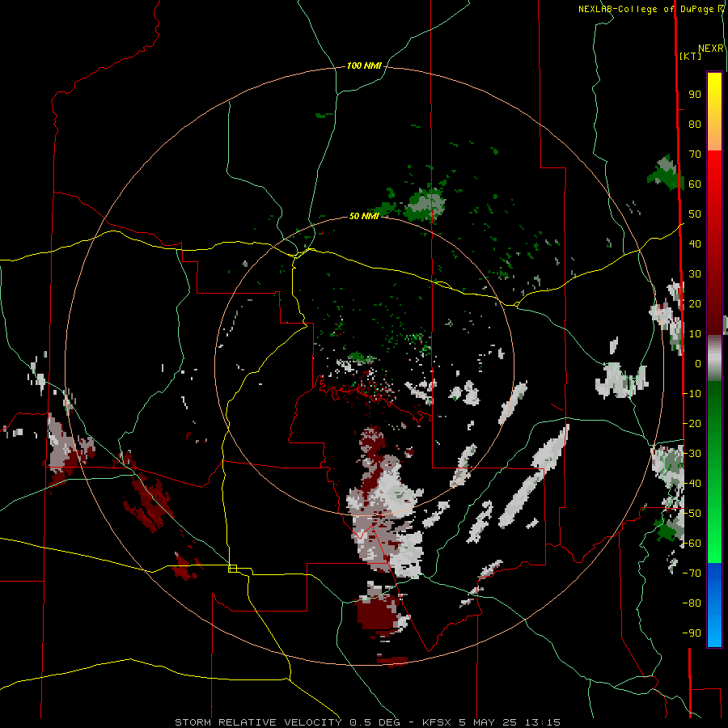Click the -70 scale label
Screen dimensions: 728x728
pos(692,574)
